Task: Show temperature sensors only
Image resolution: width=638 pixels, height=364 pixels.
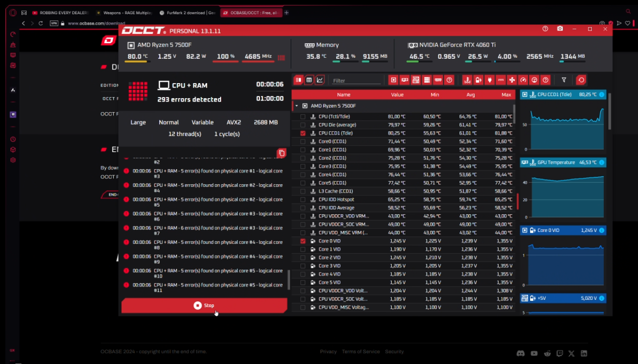Action: [x=467, y=80]
